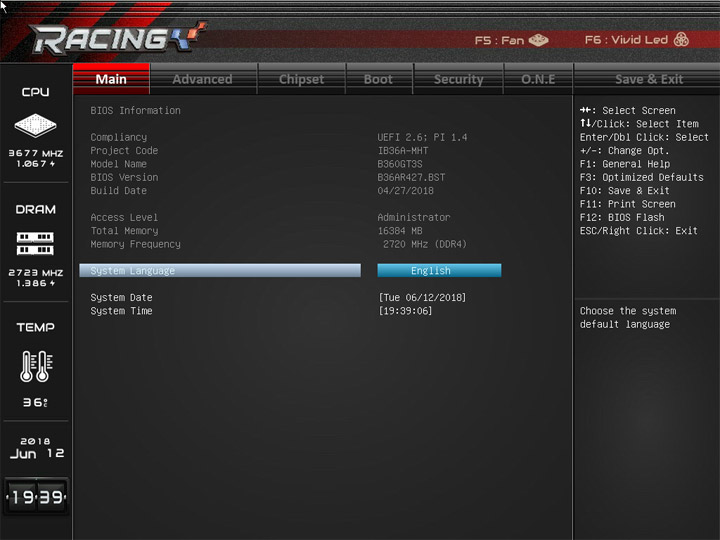Click the F6 : Vivid Led label
This screenshot has height=540, width=720.
pos(626,40)
